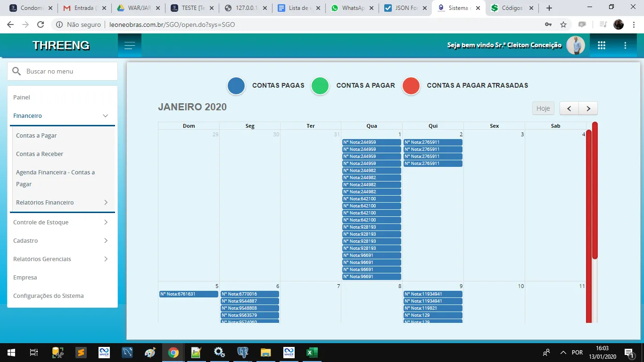Click the blue Contas Pagas legend circle
The image size is (644, 362).
(x=236, y=86)
